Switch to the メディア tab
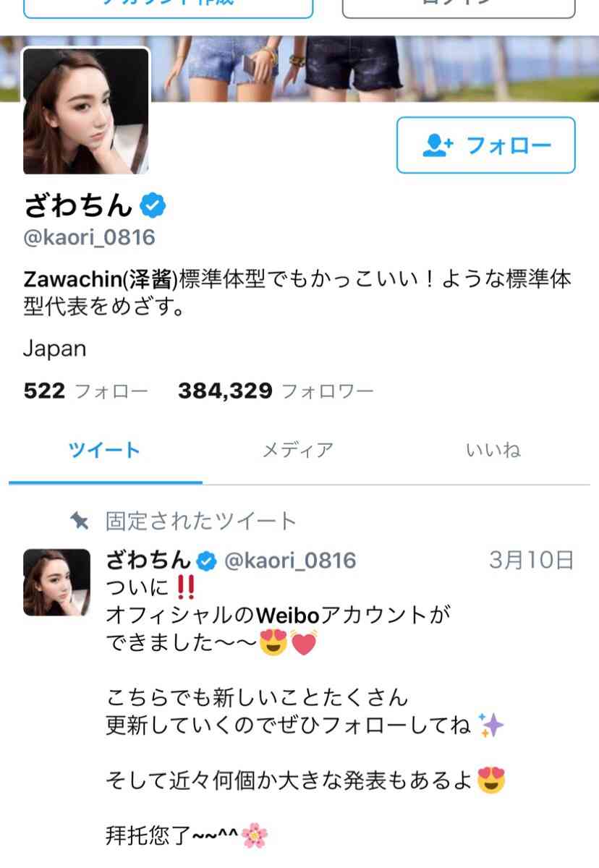Screen dimensions: 599x868 point(297,451)
